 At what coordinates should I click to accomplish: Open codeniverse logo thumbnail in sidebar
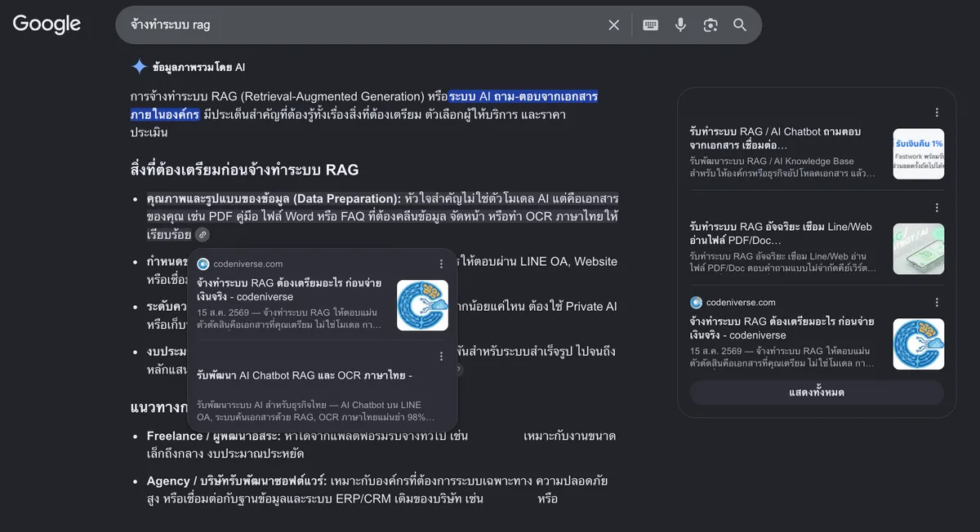tap(919, 344)
